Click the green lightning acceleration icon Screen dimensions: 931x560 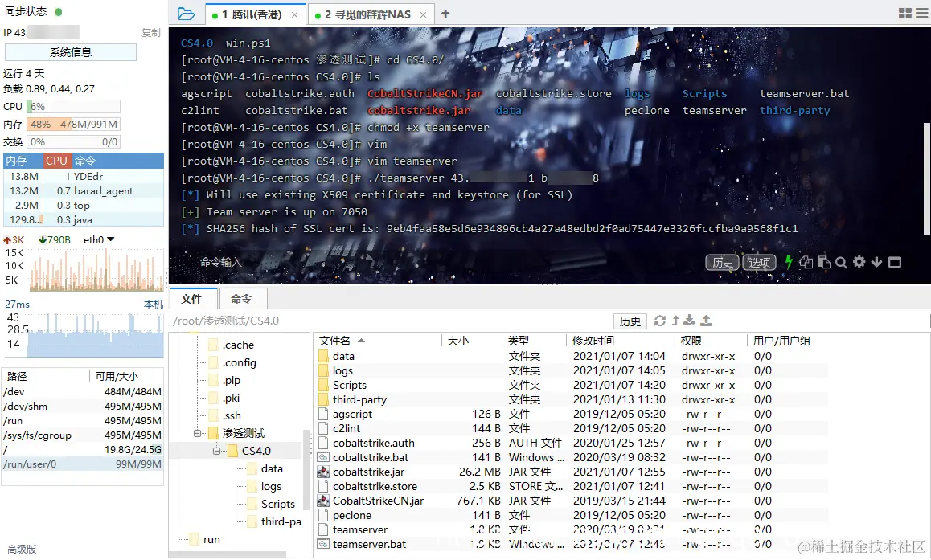[789, 262]
